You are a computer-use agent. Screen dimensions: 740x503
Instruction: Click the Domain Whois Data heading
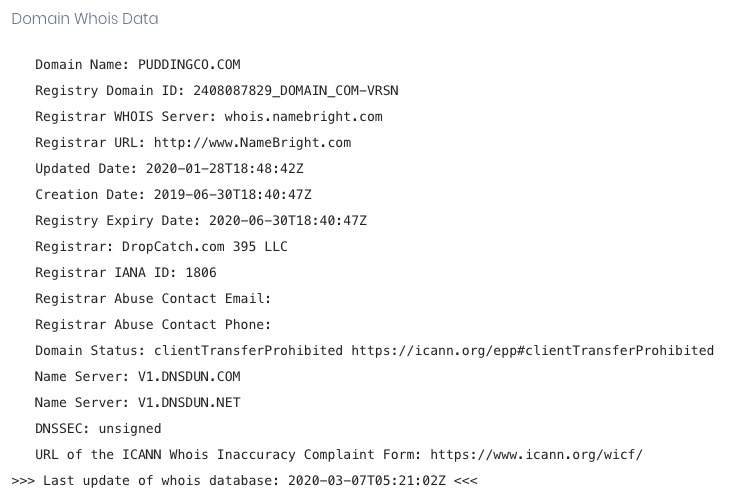coord(84,19)
